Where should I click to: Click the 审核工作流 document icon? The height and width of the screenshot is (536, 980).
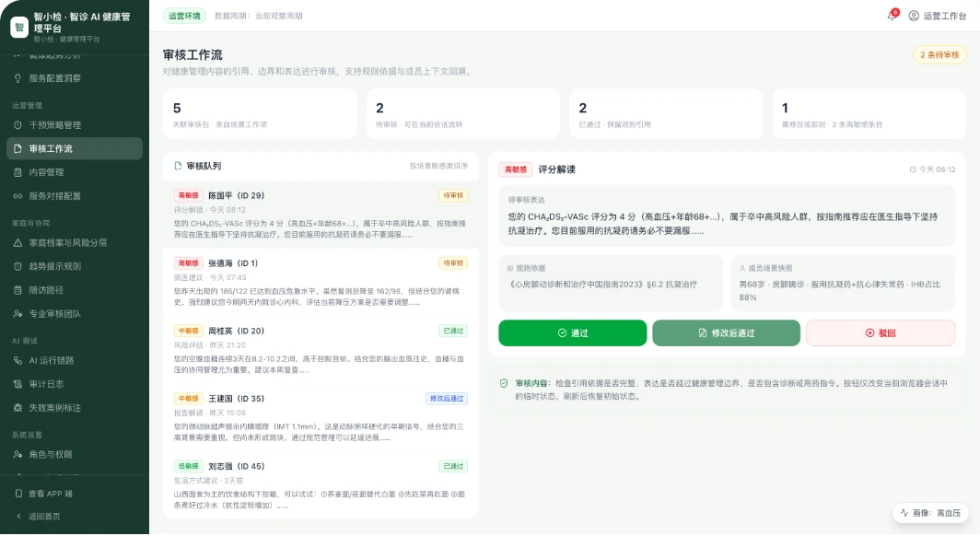click(x=17, y=148)
